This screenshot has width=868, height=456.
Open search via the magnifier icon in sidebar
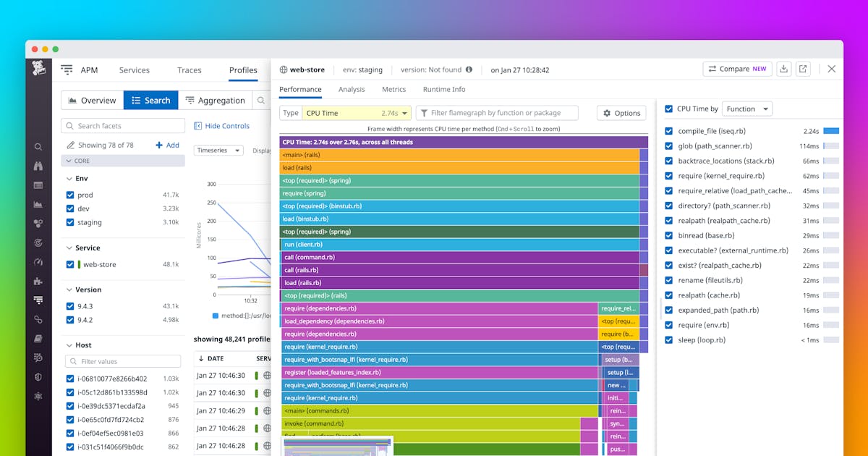tap(38, 145)
